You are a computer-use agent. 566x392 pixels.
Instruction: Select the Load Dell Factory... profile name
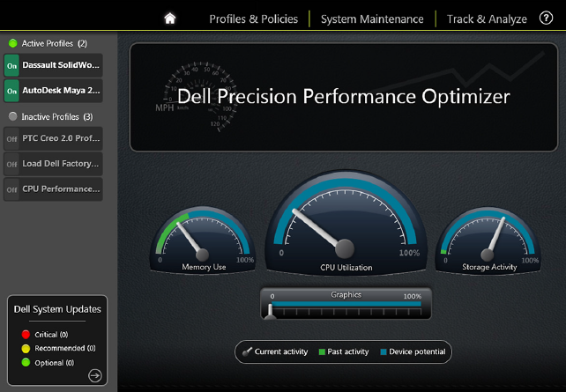pyautogui.click(x=60, y=163)
